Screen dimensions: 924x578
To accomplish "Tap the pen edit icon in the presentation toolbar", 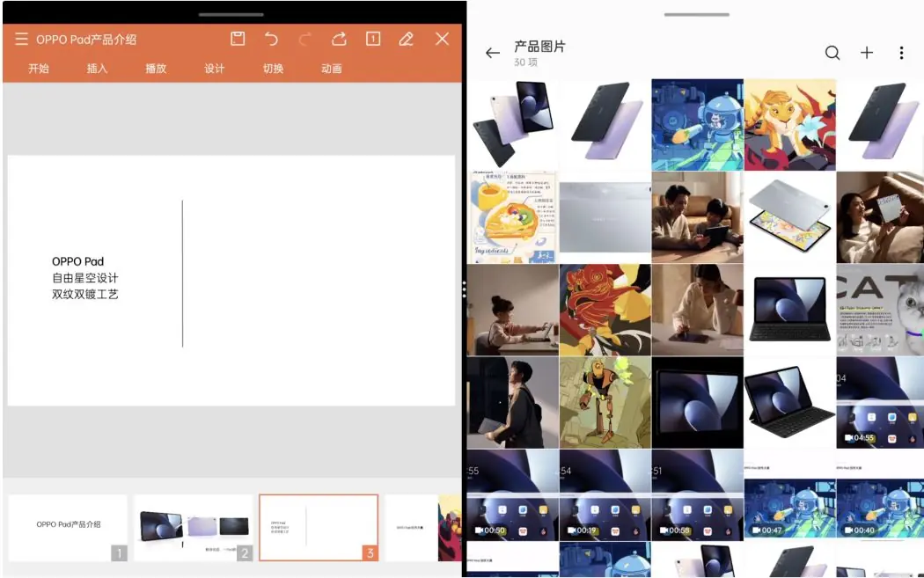I will point(406,39).
